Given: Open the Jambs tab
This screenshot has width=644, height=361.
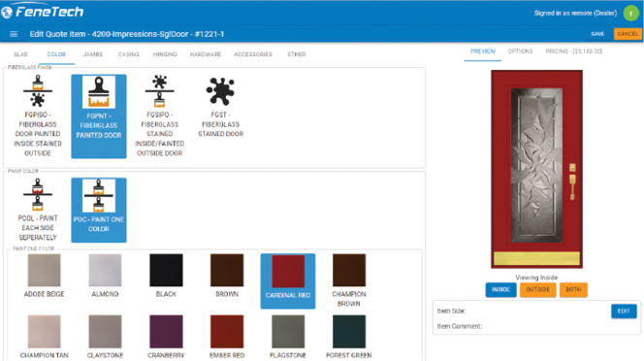Looking at the screenshot, I should 93,54.
